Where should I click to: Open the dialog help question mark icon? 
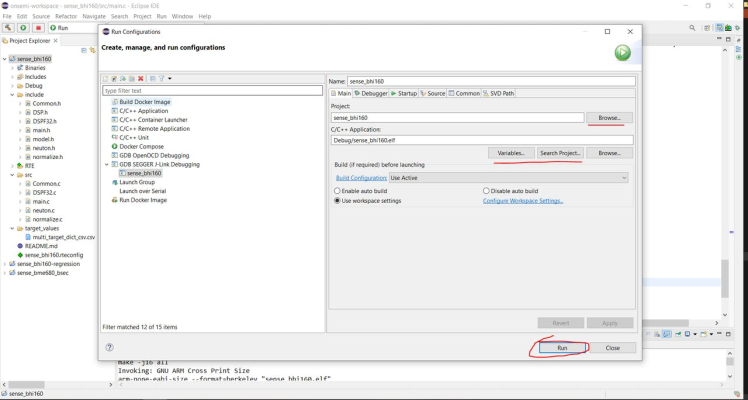pos(110,347)
